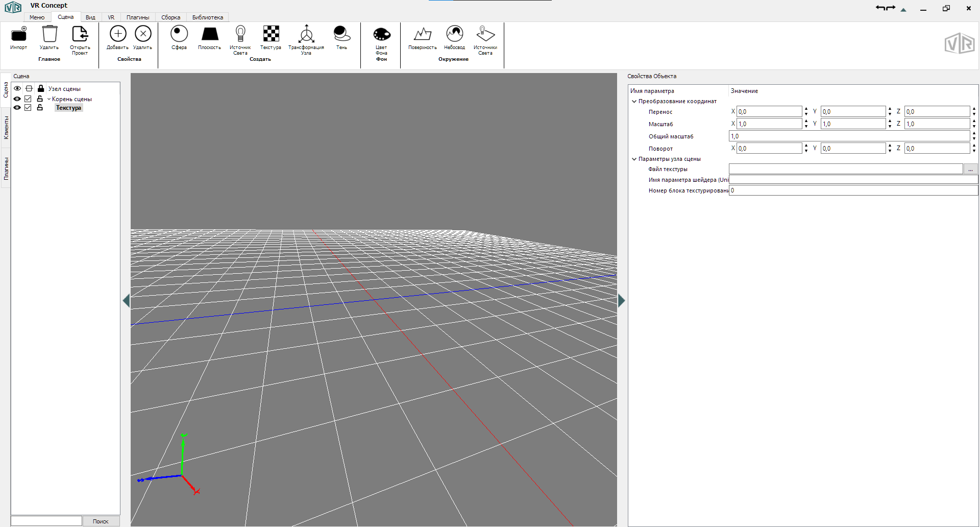Click the Добавить (plus circle) property icon
The image size is (980, 527).
click(x=118, y=34)
